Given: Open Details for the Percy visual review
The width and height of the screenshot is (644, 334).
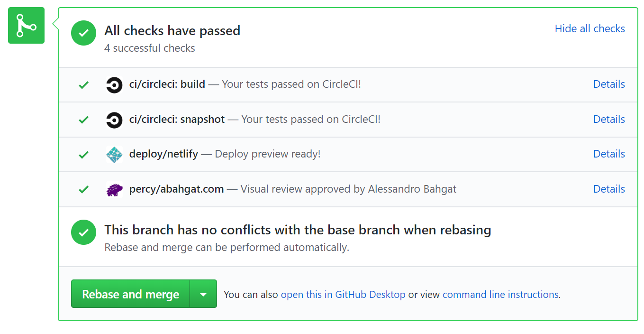Looking at the screenshot, I should tap(609, 189).
